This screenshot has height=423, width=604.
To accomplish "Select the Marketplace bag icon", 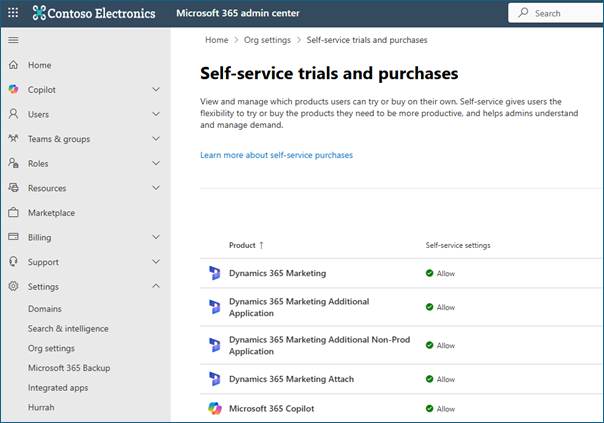I will click(x=13, y=213).
